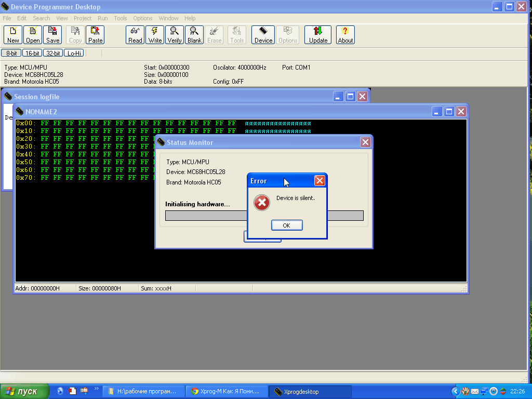Image resolution: width=532 pixels, height=399 pixels.
Task: Open the Help menu
Action: pyautogui.click(x=190, y=18)
